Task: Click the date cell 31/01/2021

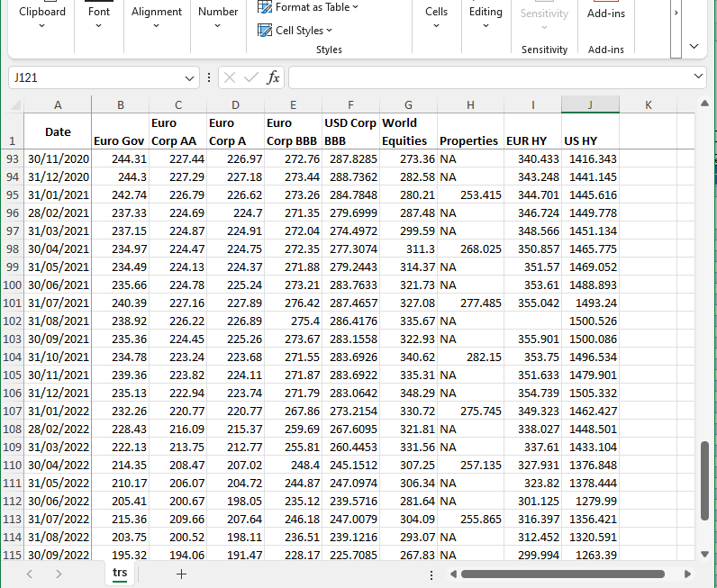Action: (x=58, y=194)
